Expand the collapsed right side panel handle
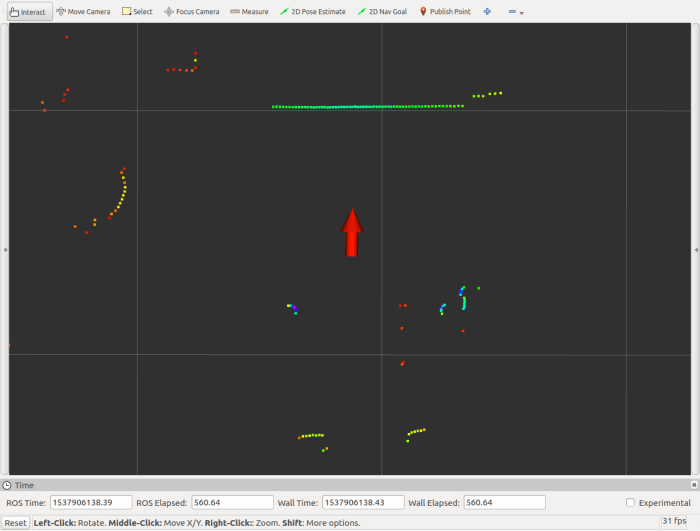Screen dimensions: 700x531 point(696,249)
